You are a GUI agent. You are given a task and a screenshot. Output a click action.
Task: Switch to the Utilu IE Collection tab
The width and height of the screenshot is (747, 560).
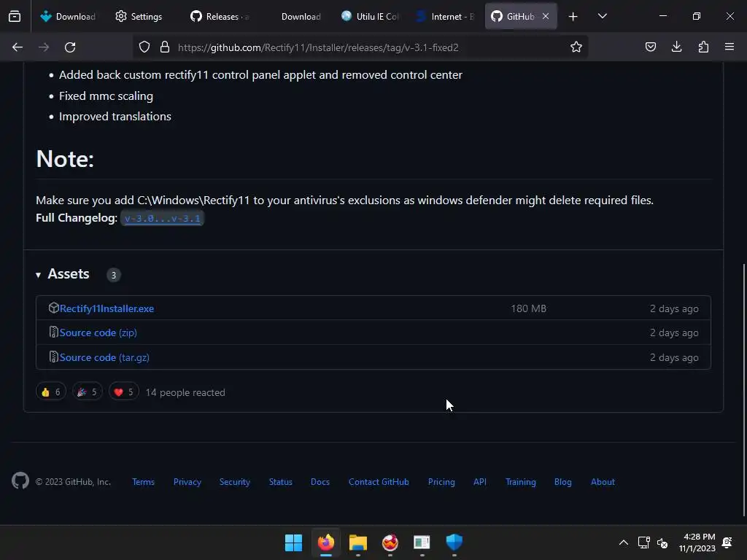tap(370, 16)
